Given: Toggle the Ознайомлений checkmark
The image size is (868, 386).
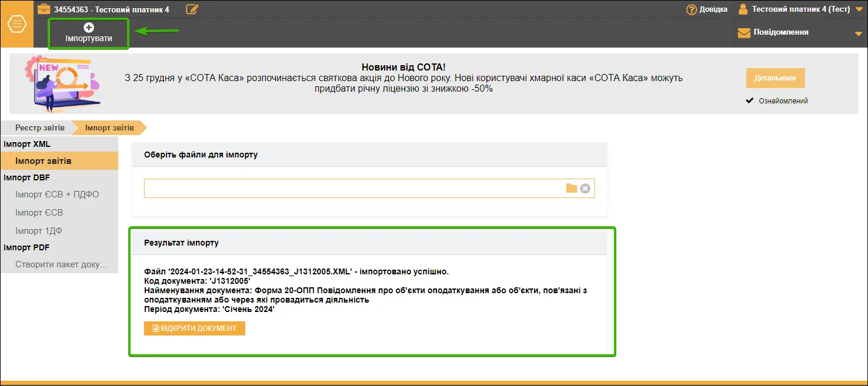Looking at the screenshot, I should tap(750, 100).
